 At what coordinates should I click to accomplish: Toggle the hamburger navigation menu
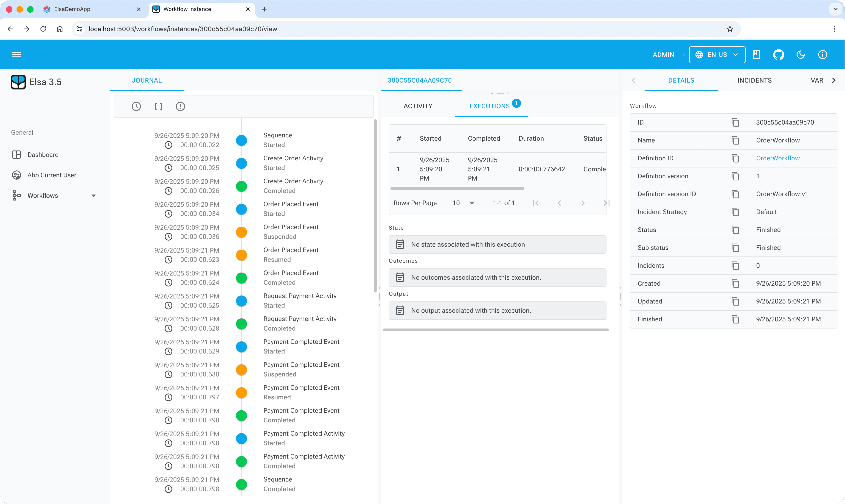(16, 54)
